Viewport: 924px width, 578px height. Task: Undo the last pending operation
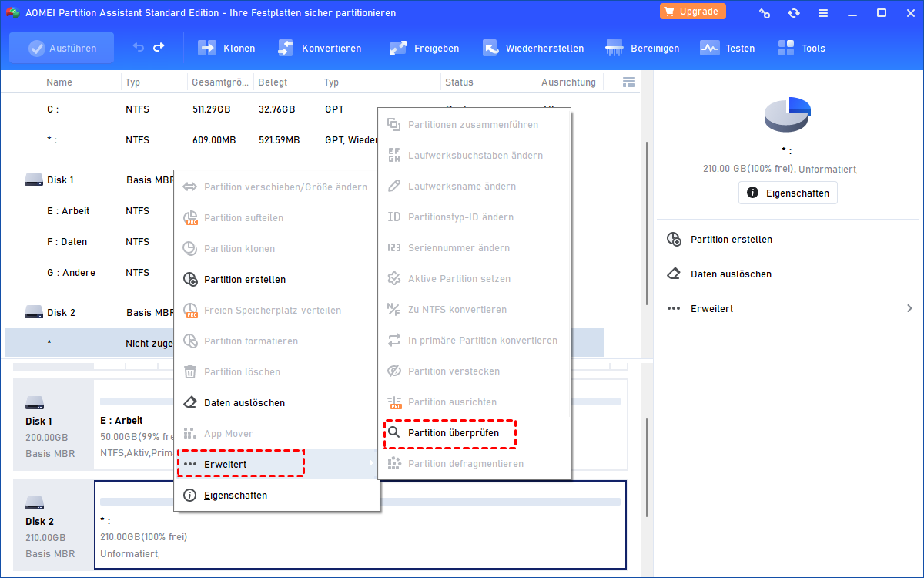[x=139, y=48]
